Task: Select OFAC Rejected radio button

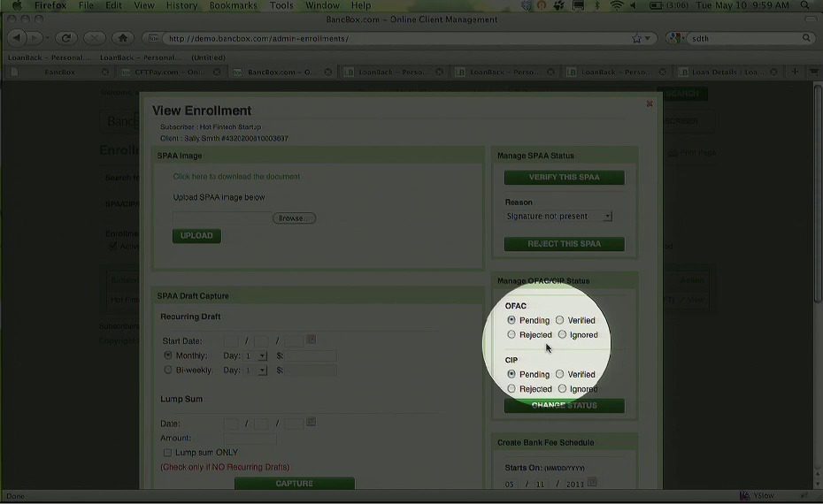Action: click(x=511, y=334)
